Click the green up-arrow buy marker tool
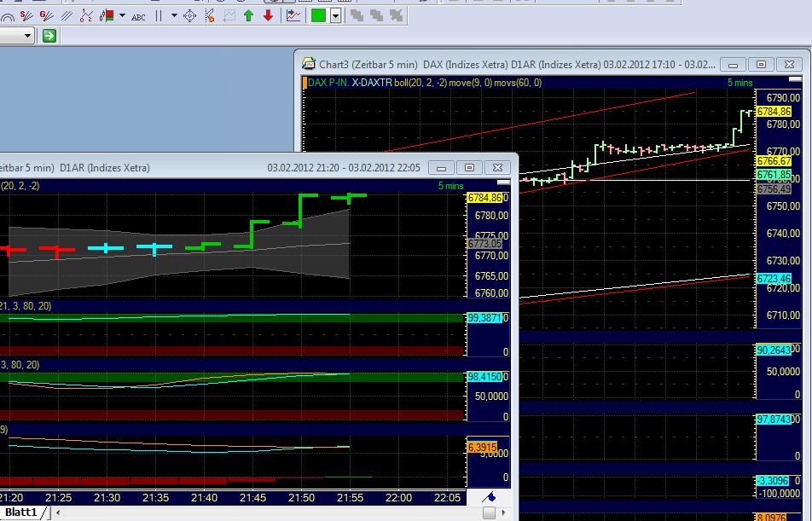The height and width of the screenshot is (521, 812). coord(247,15)
